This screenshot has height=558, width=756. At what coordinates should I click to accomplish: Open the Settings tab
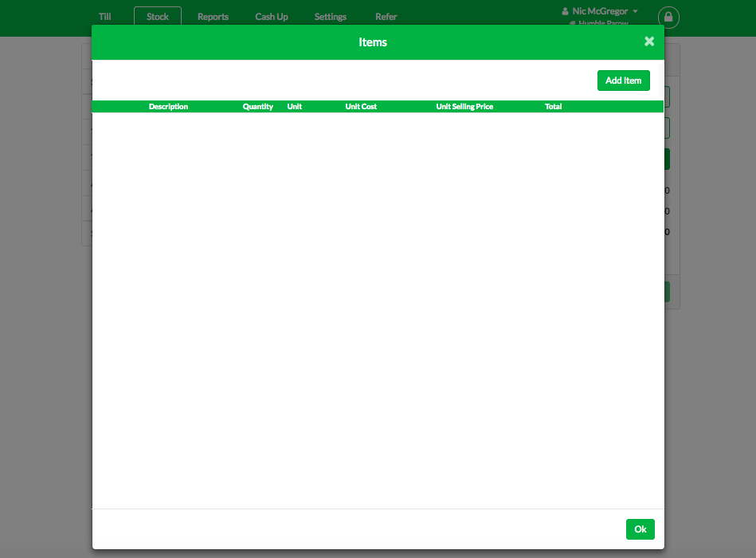click(x=331, y=17)
